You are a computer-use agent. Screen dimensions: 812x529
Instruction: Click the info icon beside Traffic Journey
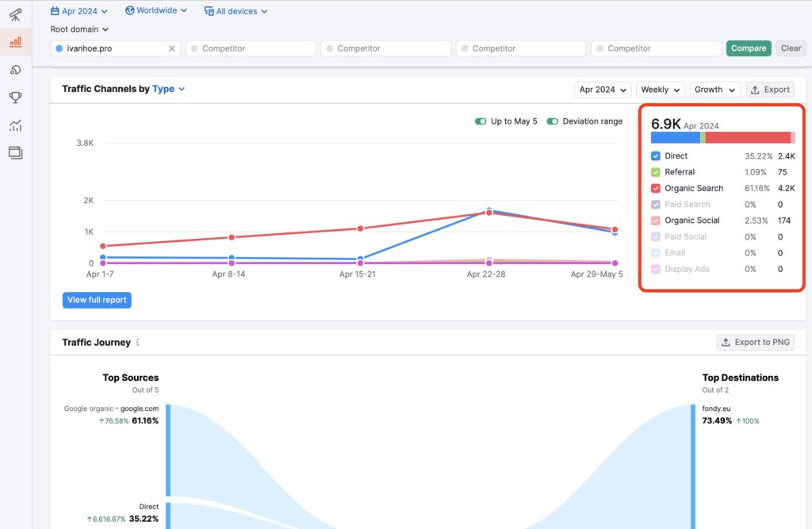click(x=138, y=343)
